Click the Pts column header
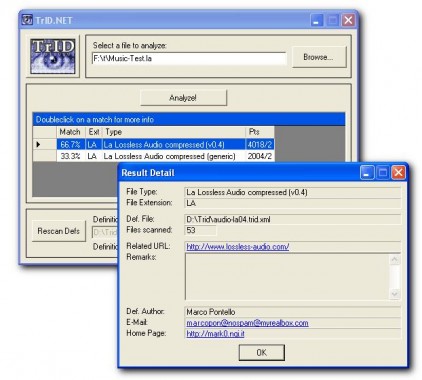 click(260, 132)
